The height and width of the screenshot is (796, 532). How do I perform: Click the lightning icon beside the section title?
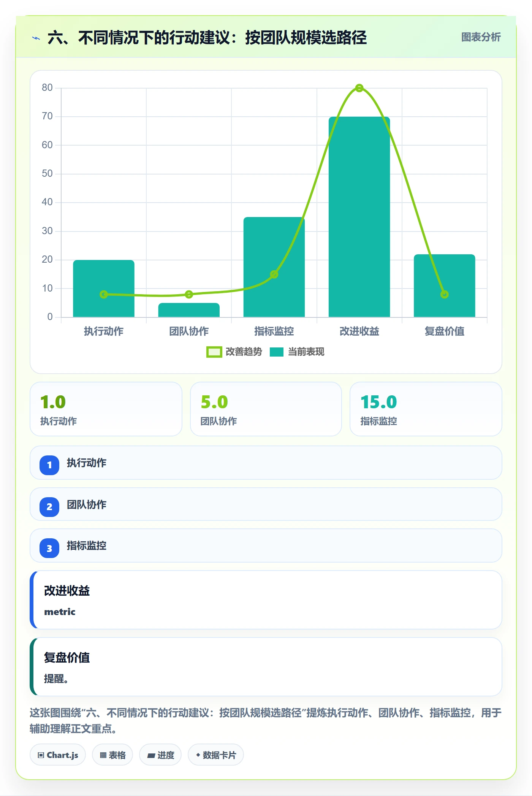tap(36, 38)
